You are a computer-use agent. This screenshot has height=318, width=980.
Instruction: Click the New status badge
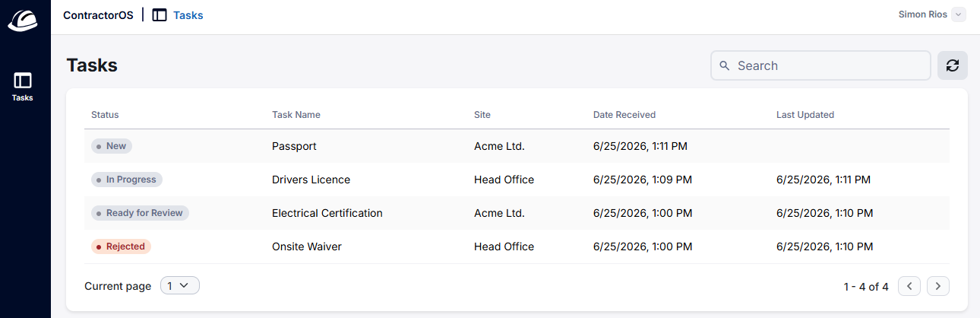point(112,146)
